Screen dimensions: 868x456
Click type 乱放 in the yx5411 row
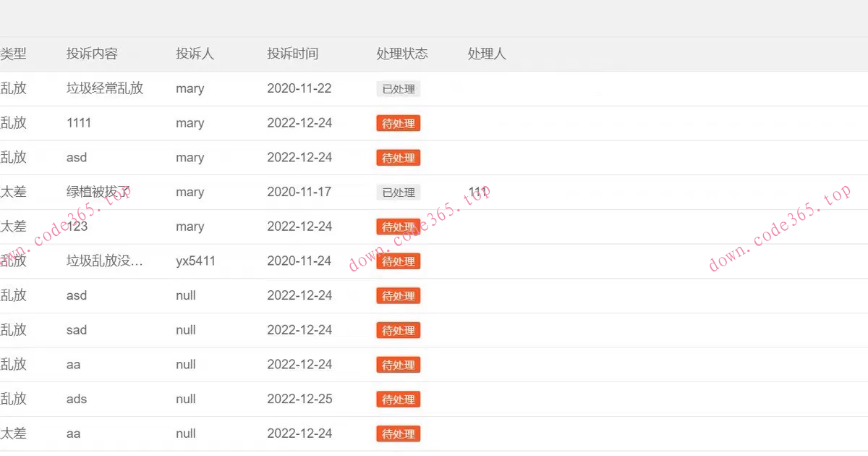(13, 261)
